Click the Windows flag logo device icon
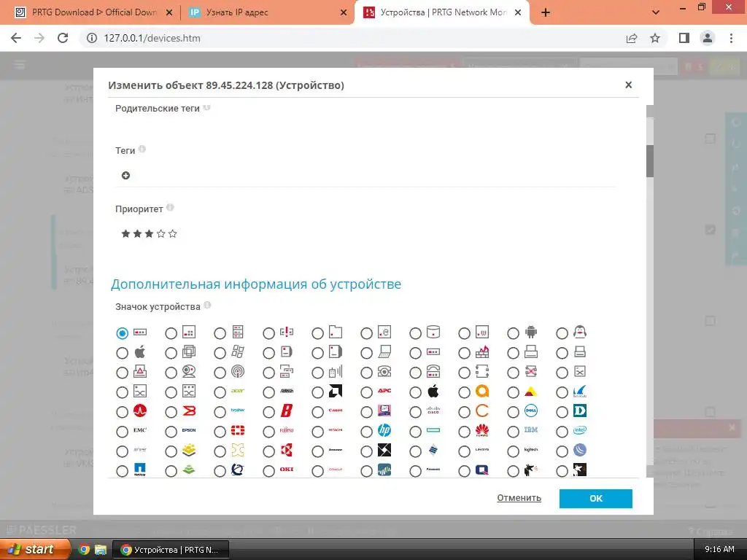The height and width of the screenshot is (560, 747). 238,352
